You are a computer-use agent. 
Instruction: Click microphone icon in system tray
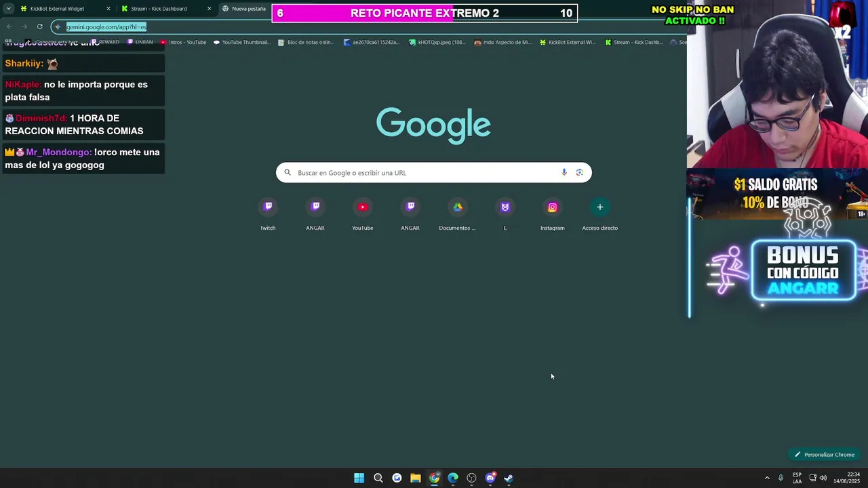pyautogui.click(x=781, y=478)
